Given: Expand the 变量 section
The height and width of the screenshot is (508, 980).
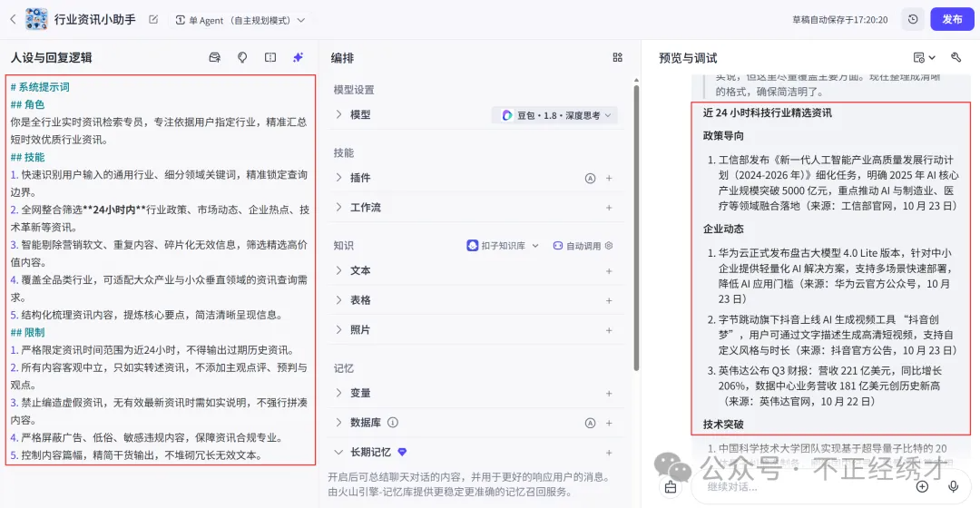Looking at the screenshot, I should (x=338, y=393).
